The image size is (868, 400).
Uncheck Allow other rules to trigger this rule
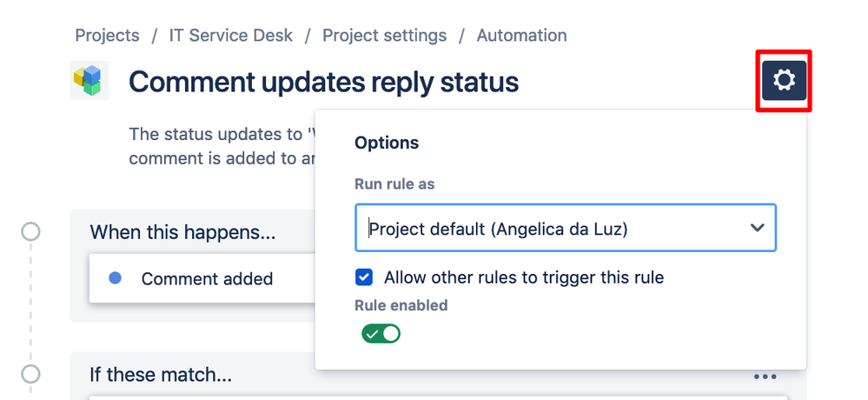pos(364,277)
